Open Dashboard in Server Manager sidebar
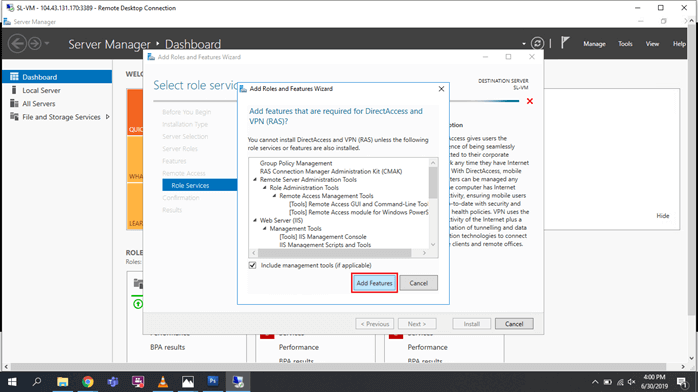This screenshot has width=698, height=392. pyautogui.click(x=57, y=77)
